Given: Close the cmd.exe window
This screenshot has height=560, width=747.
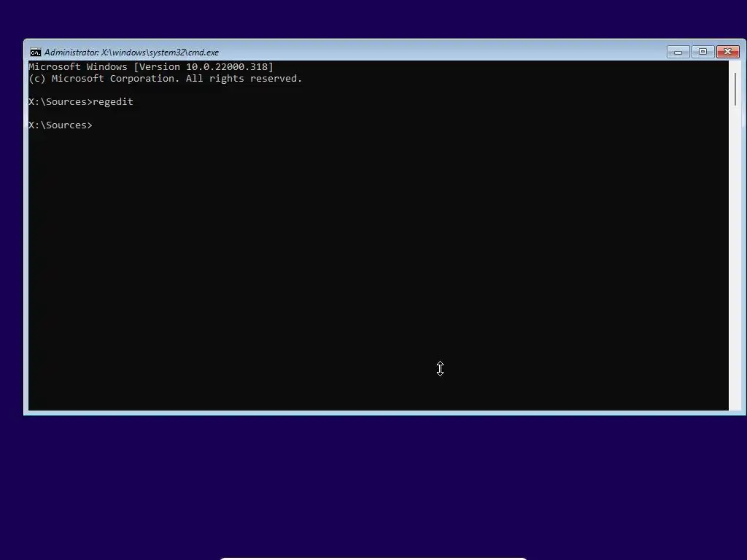Looking at the screenshot, I should (728, 52).
